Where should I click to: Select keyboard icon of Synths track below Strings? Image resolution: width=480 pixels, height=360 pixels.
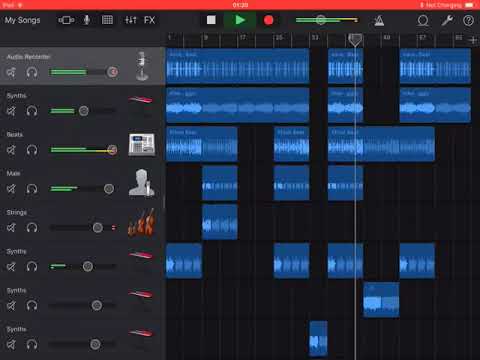pyautogui.click(x=141, y=255)
